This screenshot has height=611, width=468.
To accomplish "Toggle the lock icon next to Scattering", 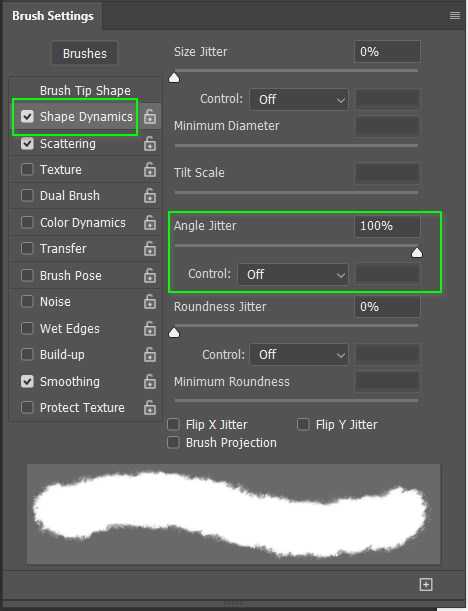I will pos(150,144).
